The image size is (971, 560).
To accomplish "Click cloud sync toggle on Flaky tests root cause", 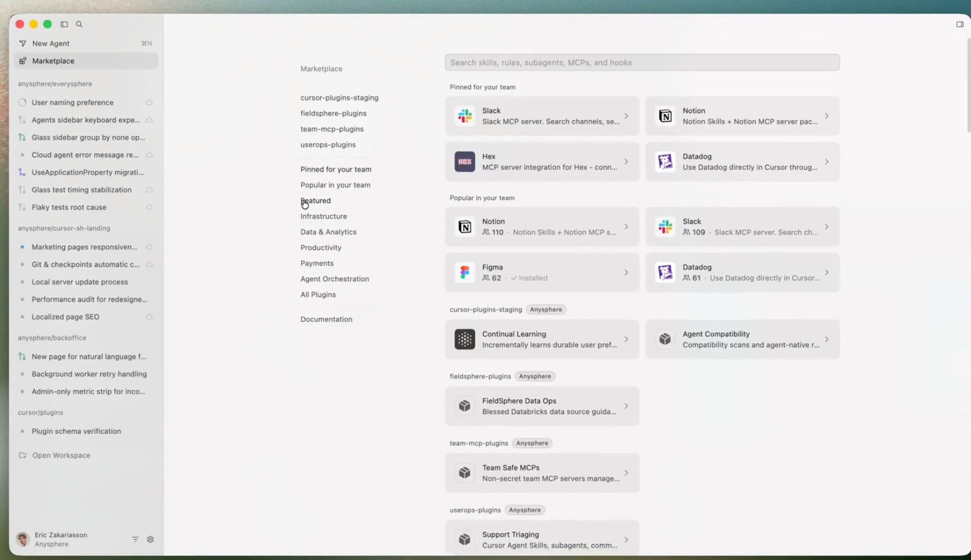I will click(x=149, y=207).
